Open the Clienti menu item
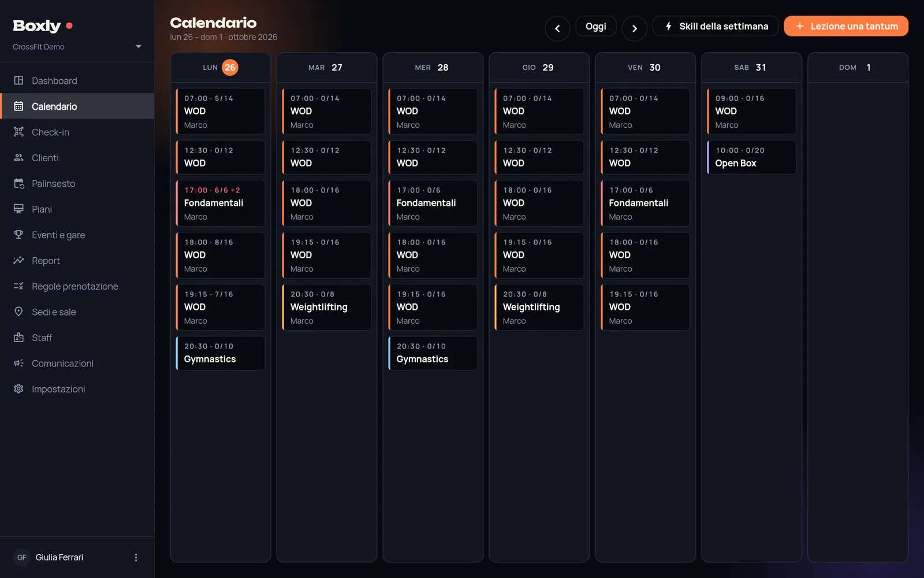 coord(77,158)
